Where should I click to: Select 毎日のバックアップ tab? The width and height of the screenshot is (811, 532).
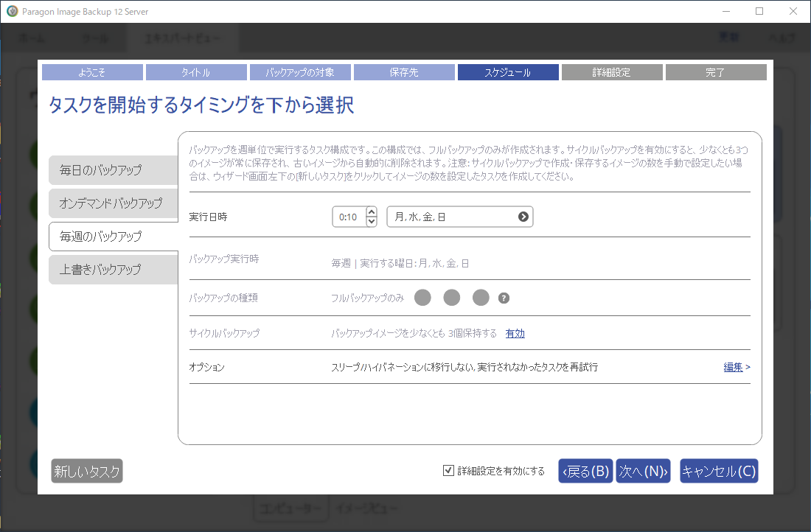(112, 170)
